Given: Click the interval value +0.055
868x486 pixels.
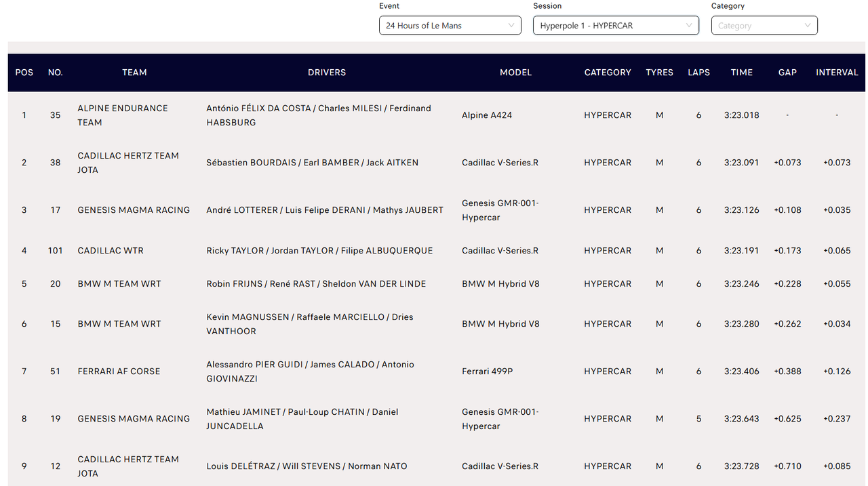Looking at the screenshot, I should [x=837, y=284].
